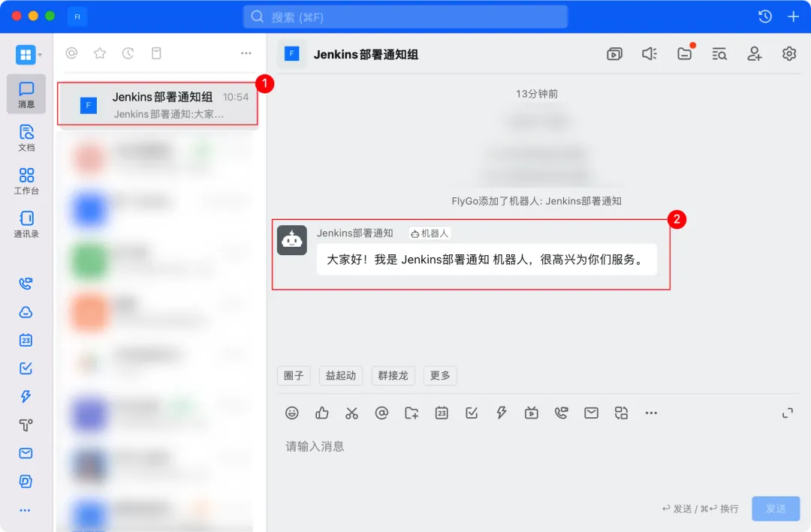The height and width of the screenshot is (532, 811).
Task: Open the 工作台 workbench section
Action: (26, 181)
